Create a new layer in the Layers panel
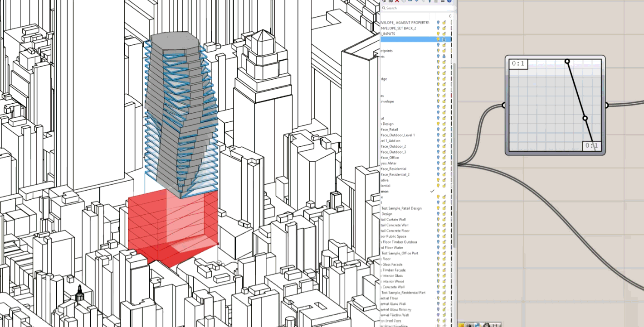This screenshot has height=327, width=644. pyautogui.click(x=385, y=2)
